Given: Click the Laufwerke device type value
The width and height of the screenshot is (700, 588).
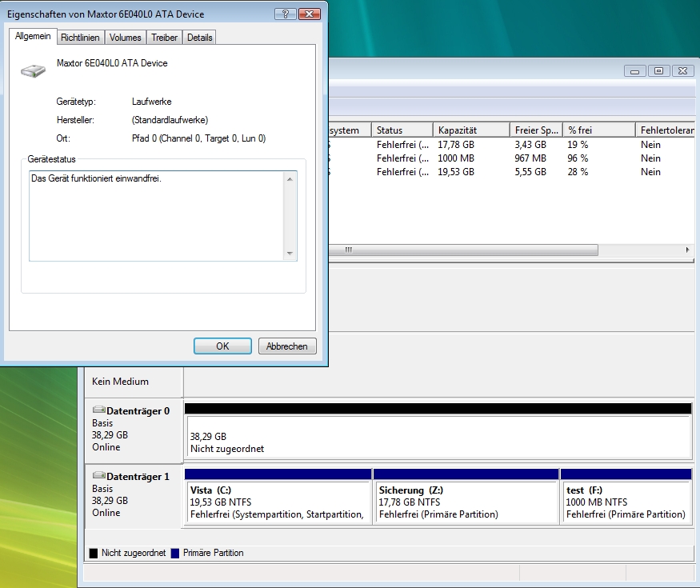Looking at the screenshot, I should pos(152,102).
